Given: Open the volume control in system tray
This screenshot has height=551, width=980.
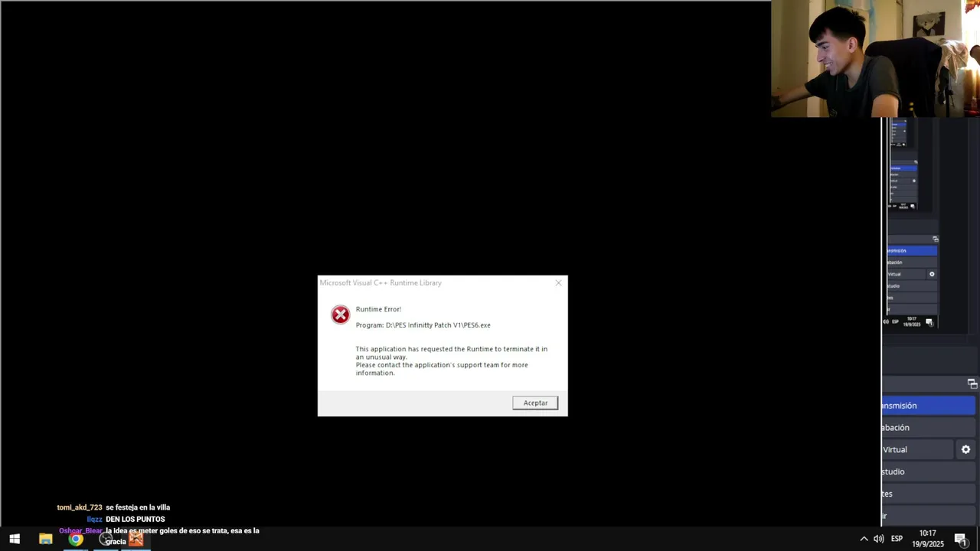Looking at the screenshot, I should (879, 539).
